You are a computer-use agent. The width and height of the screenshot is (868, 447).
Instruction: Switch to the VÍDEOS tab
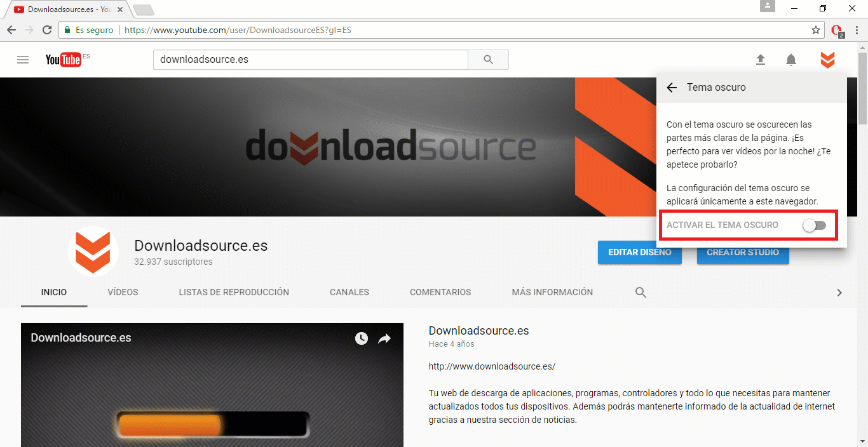point(123,292)
